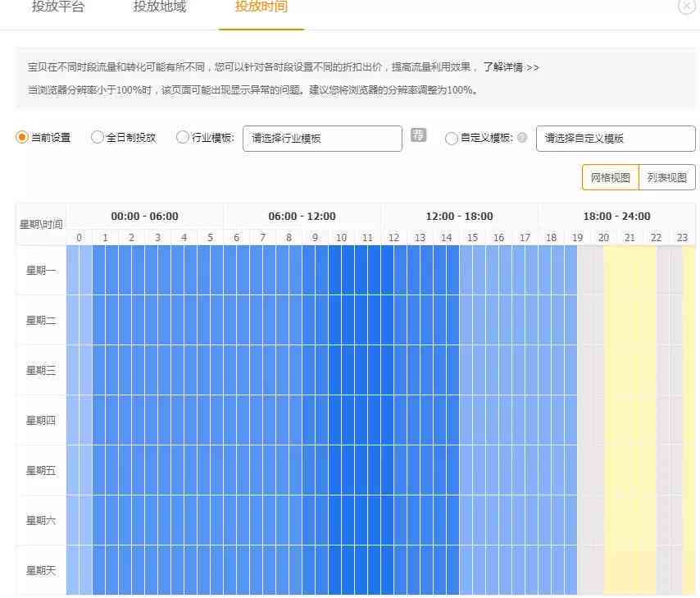
Task: Switch to the 投放平台 tab
Action: [x=58, y=7]
